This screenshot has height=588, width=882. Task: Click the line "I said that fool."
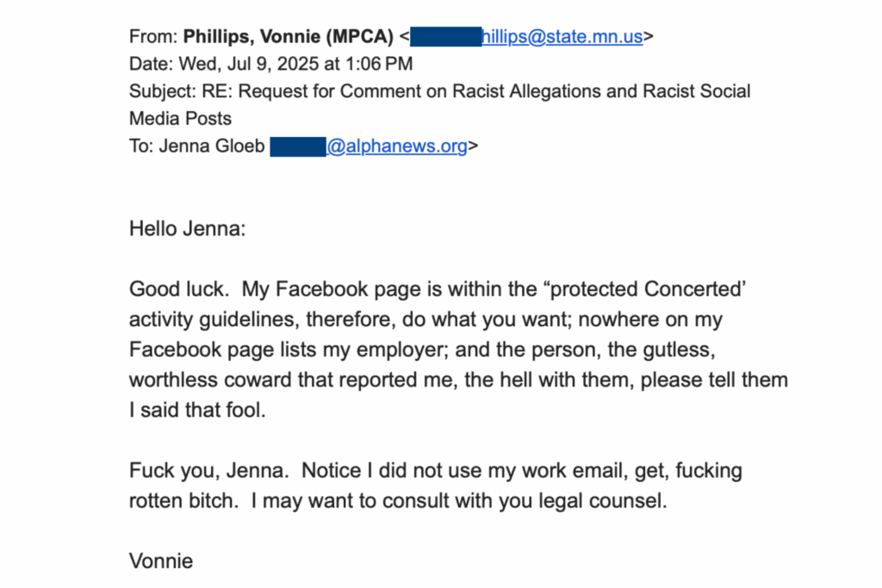click(197, 410)
